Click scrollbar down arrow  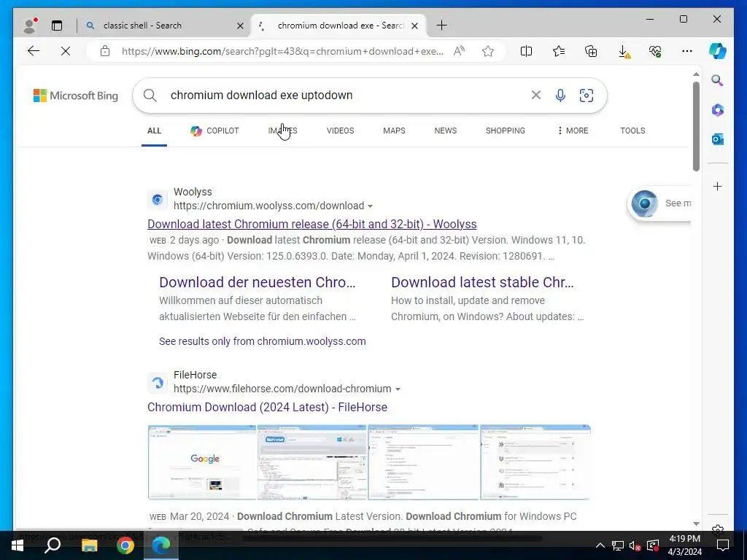coord(696,524)
